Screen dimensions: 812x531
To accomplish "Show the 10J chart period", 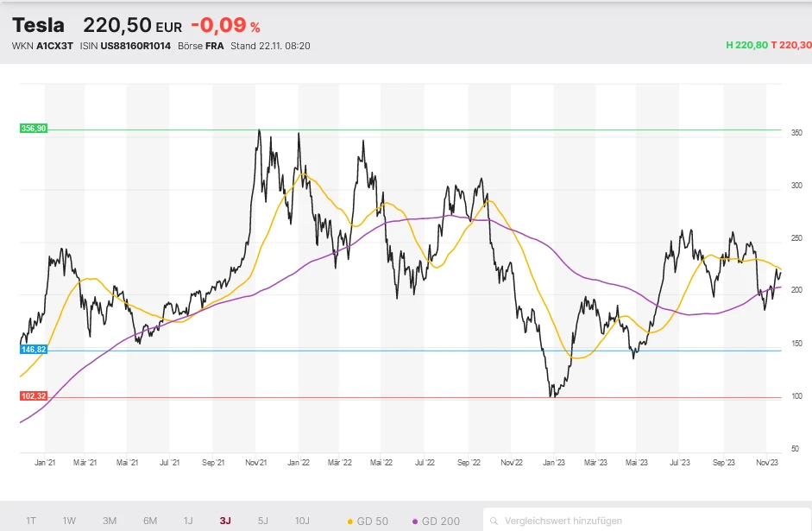I will click(302, 521).
